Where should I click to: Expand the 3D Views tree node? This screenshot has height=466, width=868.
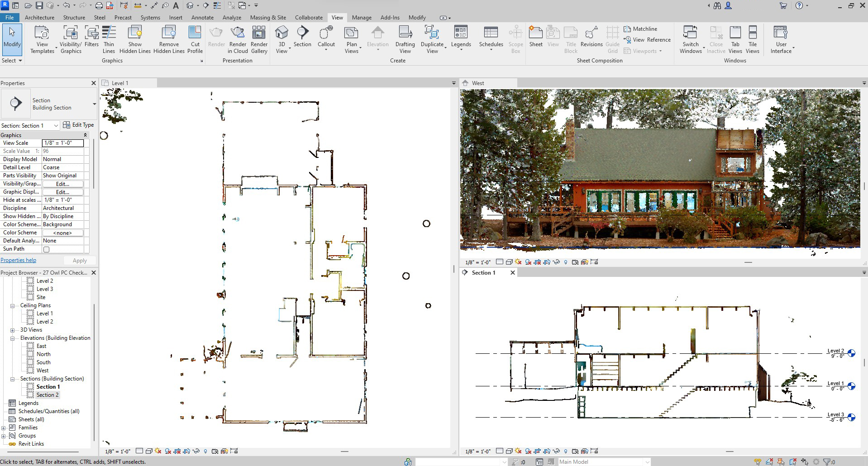point(13,330)
